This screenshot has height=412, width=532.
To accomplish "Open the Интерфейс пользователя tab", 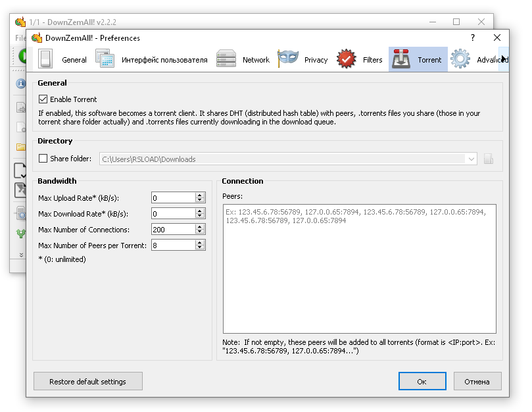I will click(151, 59).
